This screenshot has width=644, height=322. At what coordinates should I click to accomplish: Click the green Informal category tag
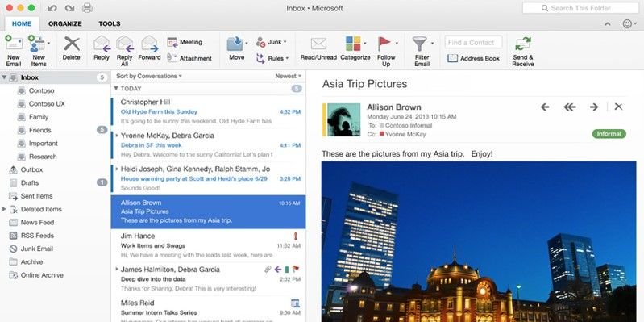tap(609, 134)
